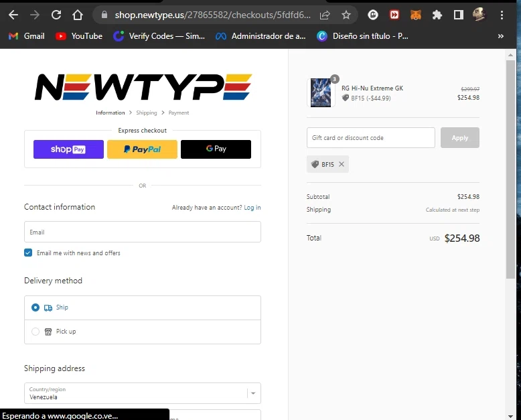Click the Apply discount button
Viewport: 521px width, 420px height.
(460, 137)
